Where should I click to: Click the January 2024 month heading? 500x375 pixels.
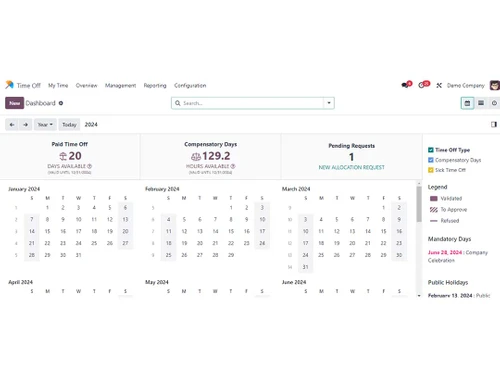pos(24,189)
